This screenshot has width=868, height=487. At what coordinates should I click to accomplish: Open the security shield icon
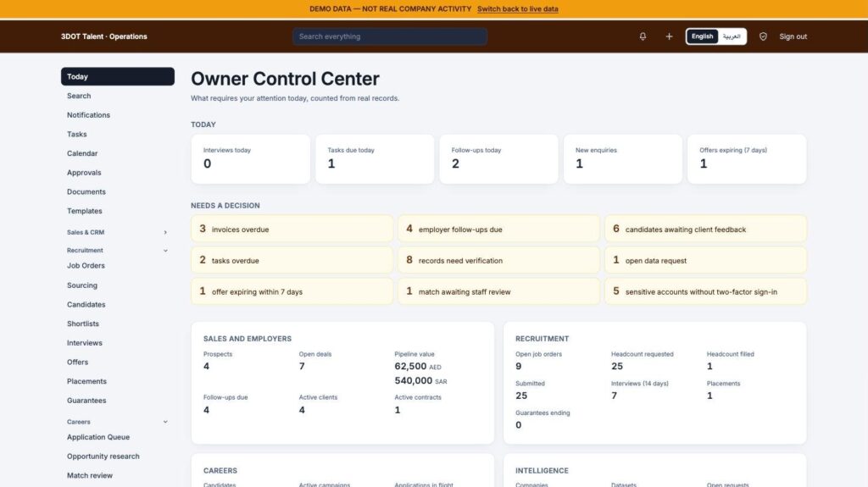pyautogui.click(x=763, y=36)
